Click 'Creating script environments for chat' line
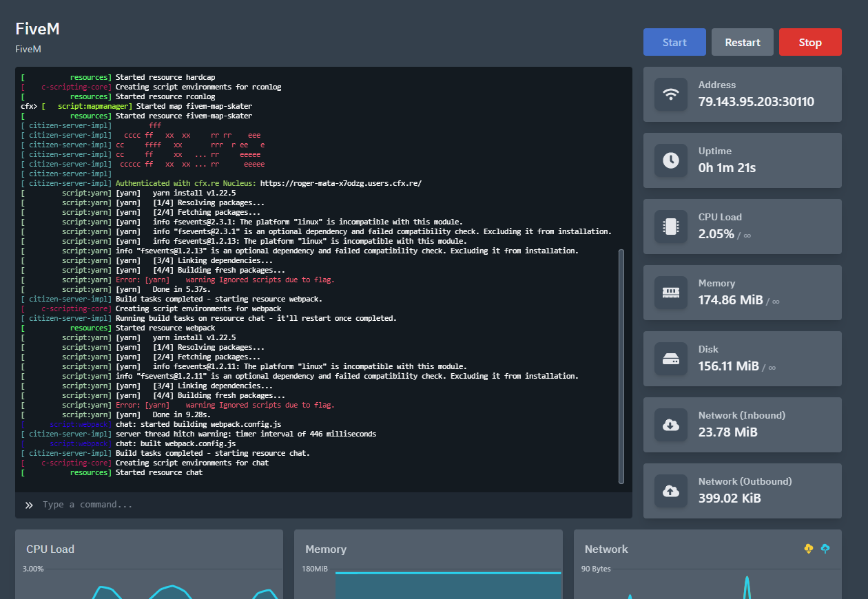 coord(192,463)
